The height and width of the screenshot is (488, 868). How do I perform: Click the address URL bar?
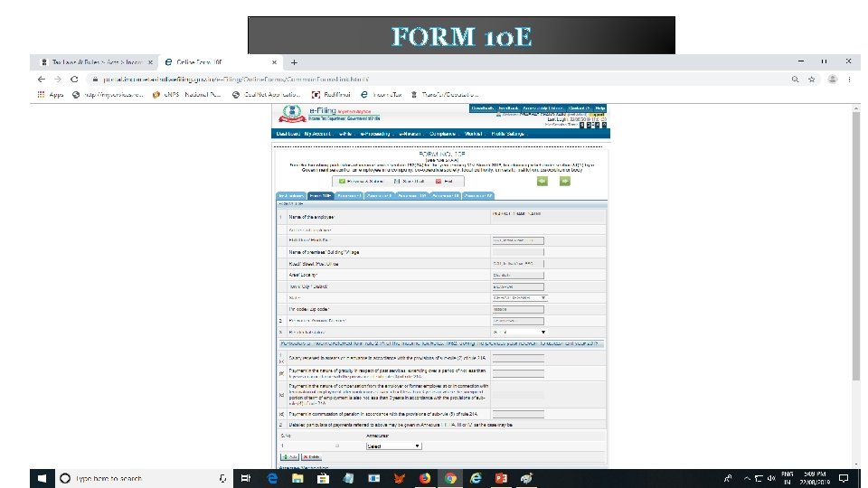[x=438, y=80]
